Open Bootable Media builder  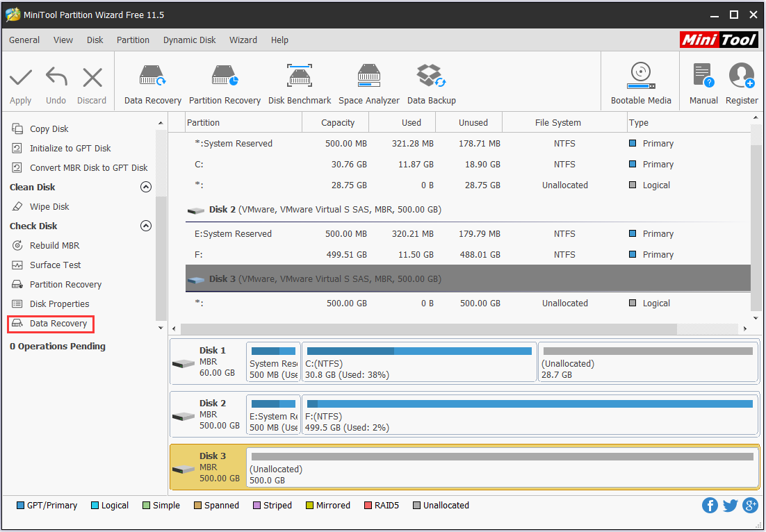coord(640,84)
